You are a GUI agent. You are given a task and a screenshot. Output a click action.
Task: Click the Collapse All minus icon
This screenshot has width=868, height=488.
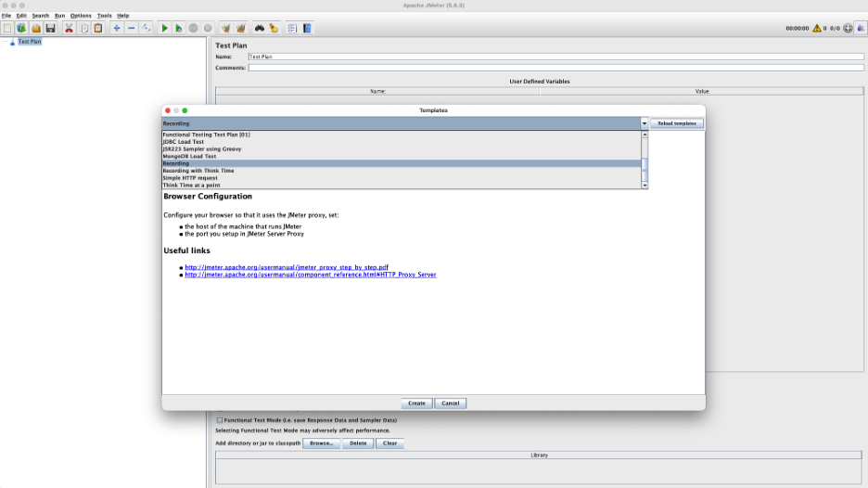click(131, 28)
